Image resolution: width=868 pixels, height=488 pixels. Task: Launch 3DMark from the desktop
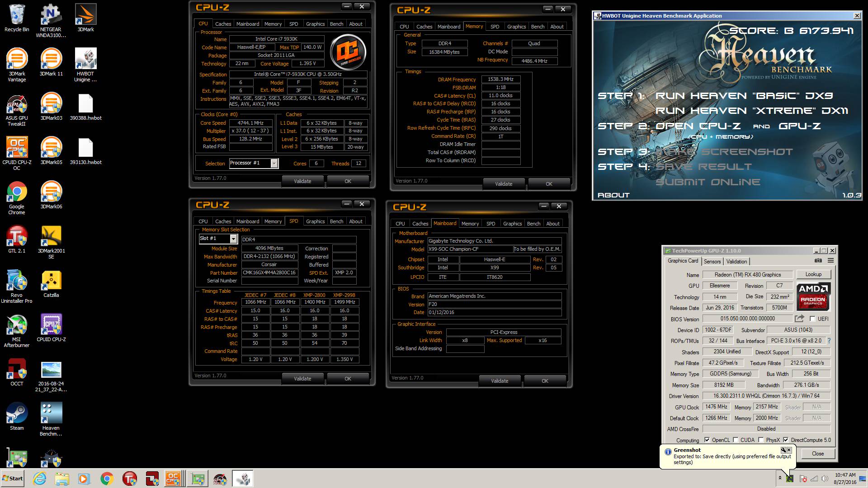click(85, 18)
